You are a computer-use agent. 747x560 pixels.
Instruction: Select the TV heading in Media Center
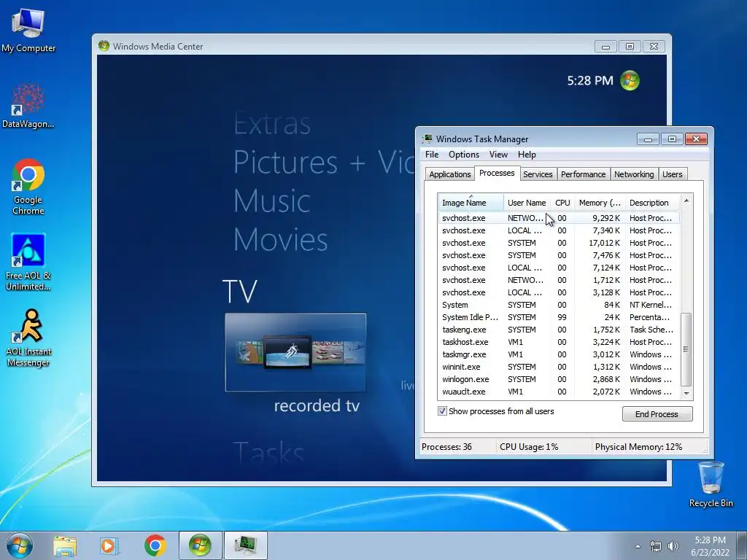coord(239,291)
